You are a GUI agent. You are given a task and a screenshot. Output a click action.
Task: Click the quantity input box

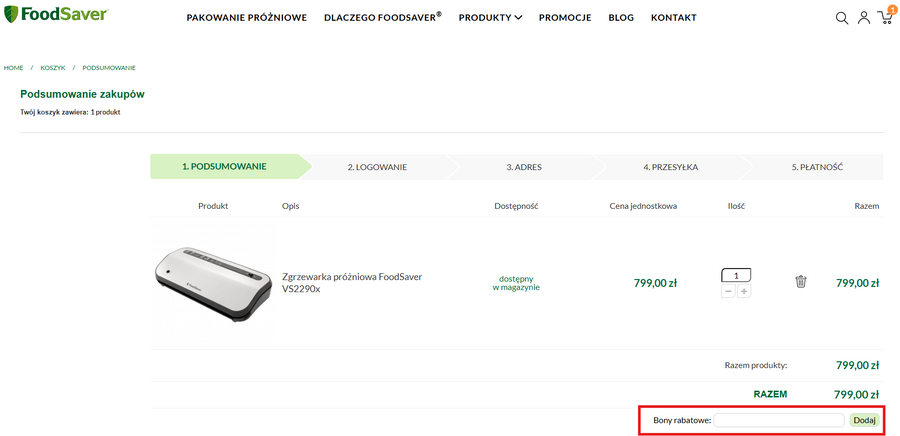[736, 275]
